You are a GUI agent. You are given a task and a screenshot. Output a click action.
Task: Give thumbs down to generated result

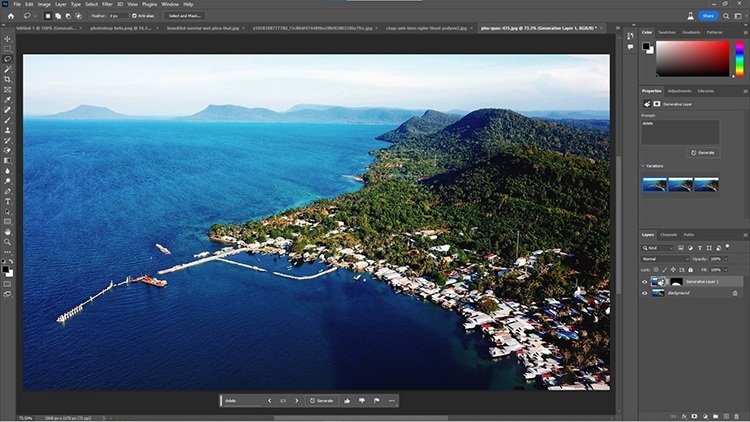coord(362,401)
